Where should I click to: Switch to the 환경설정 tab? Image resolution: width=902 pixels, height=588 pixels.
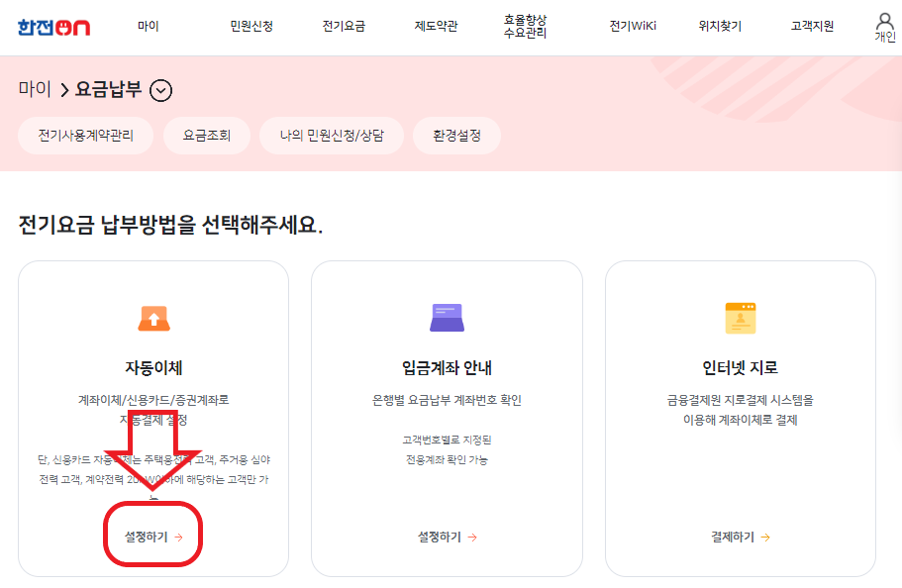(457, 135)
